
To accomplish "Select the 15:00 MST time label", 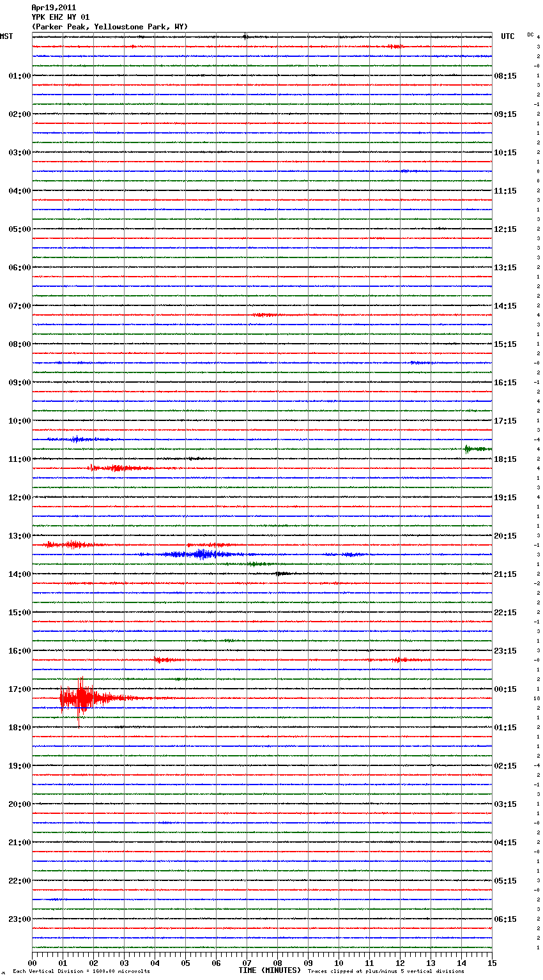I will (x=20, y=613).
